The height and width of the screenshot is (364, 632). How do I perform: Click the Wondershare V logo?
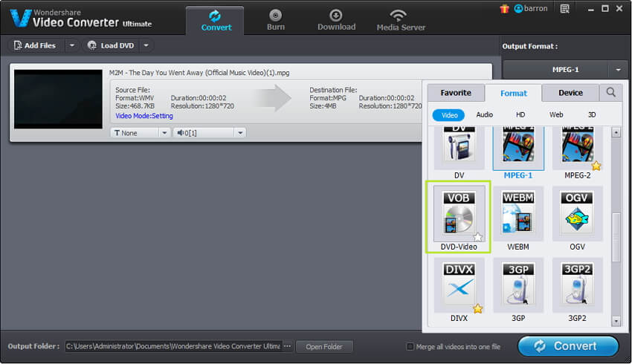click(20, 18)
